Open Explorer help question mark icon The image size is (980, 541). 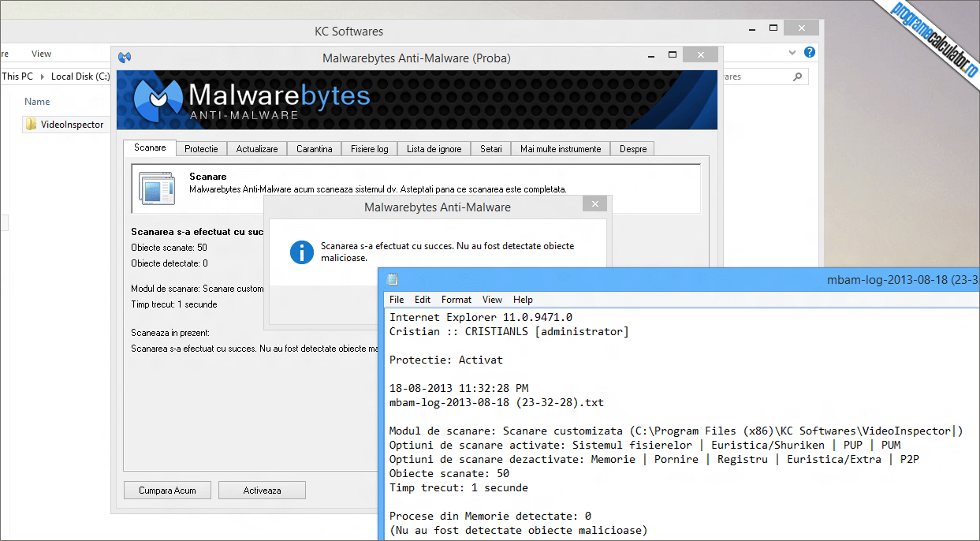pos(809,52)
